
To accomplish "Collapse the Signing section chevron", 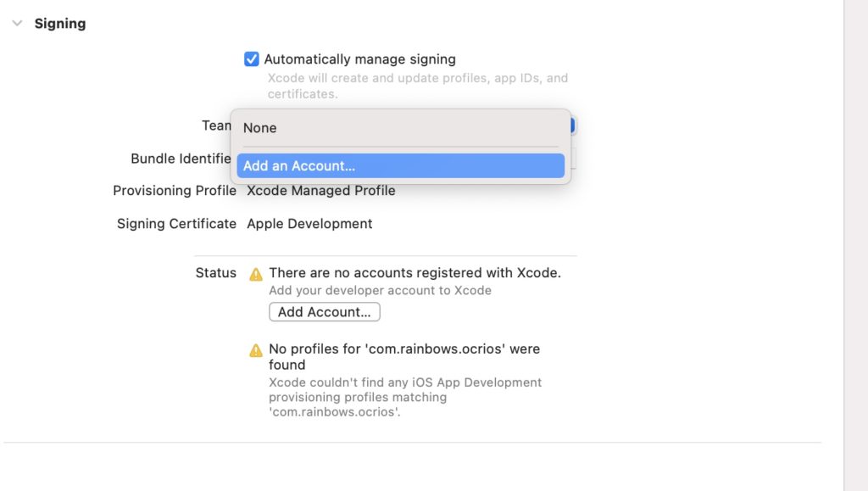I will point(17,23).
